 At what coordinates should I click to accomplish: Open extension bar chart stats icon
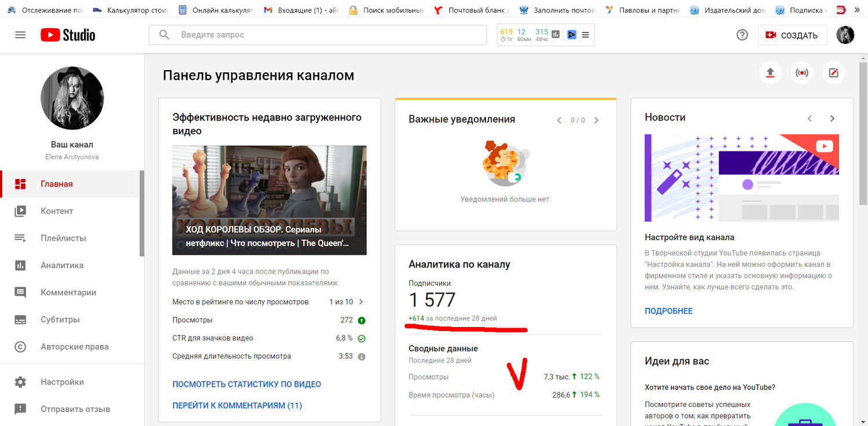pyautogui.click(x=556, y=35)
